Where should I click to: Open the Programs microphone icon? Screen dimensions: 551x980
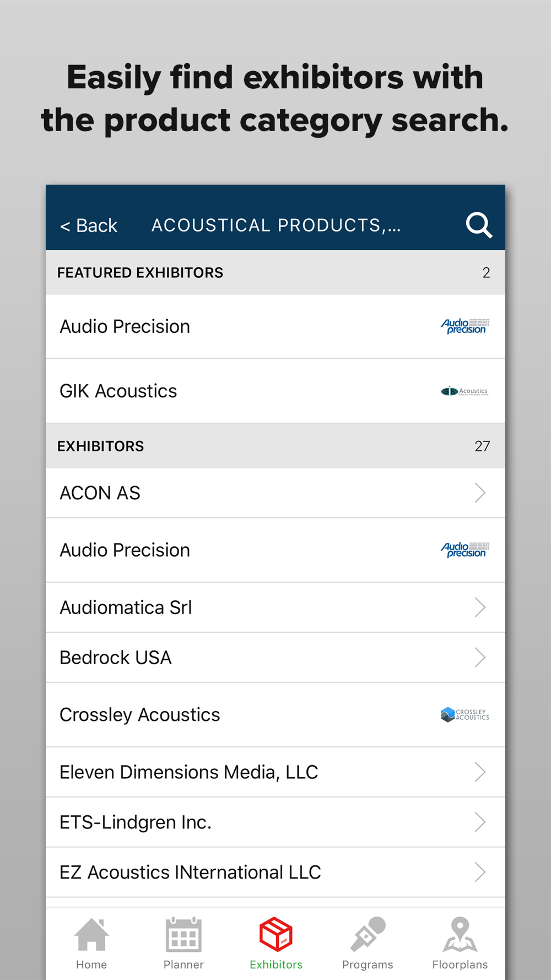pyautogui.click(x=368, y=934)
